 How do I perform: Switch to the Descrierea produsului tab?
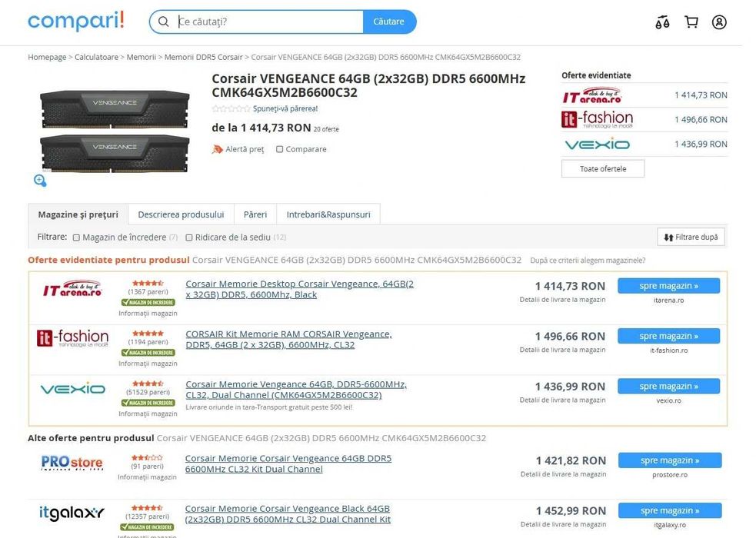[181, 214]
